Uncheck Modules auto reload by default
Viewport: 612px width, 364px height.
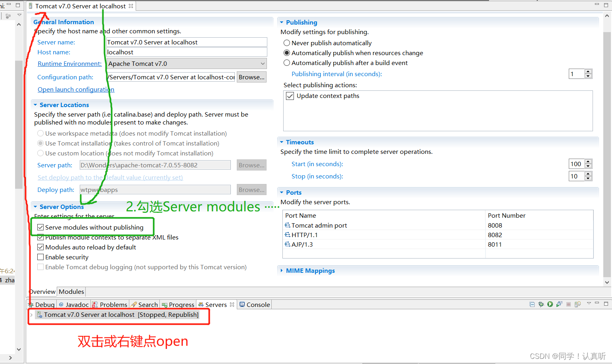coord(40,247)
